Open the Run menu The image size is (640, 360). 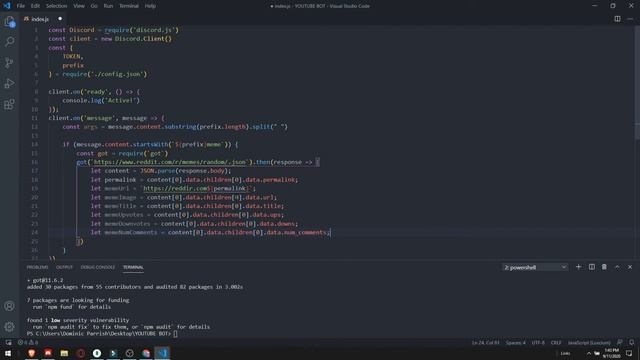click(108, 6)
